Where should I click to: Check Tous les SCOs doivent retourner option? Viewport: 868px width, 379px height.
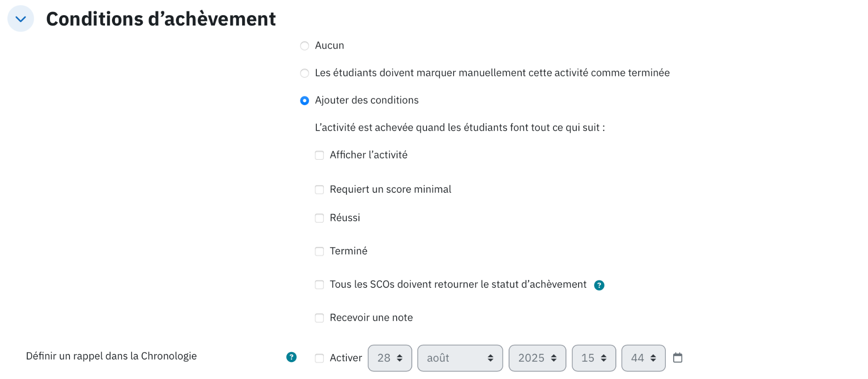pos(319,285)
